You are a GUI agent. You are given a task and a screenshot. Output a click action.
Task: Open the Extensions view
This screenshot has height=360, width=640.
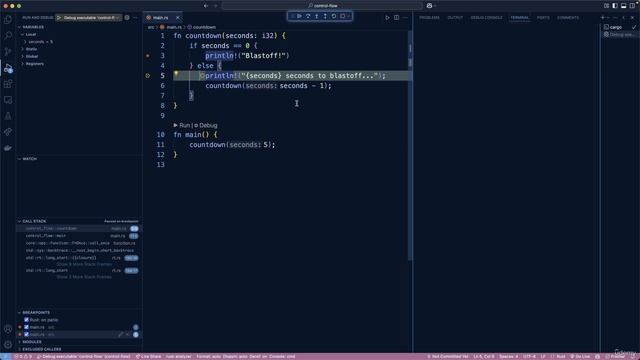point(8,84)
